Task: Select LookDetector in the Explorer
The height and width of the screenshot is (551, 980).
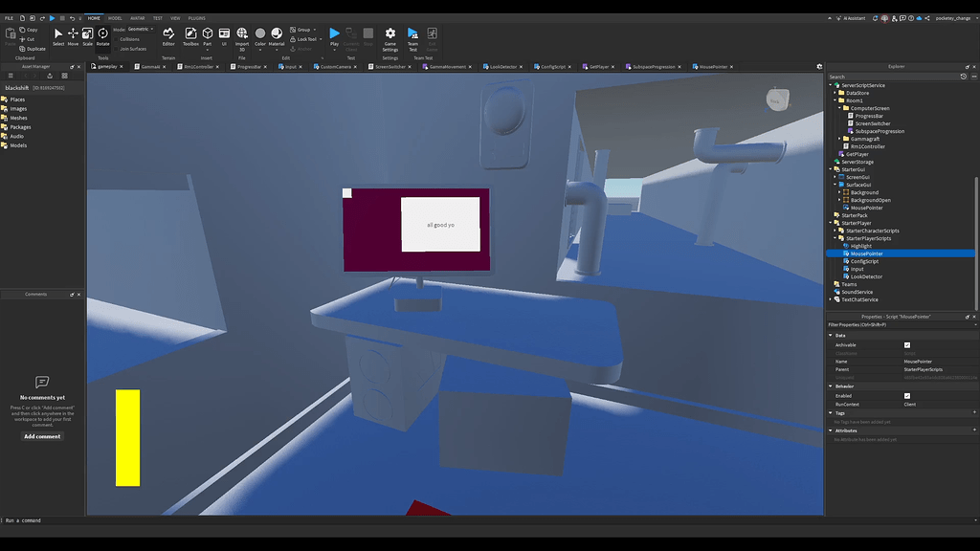Action: click(x=866, y=276)
